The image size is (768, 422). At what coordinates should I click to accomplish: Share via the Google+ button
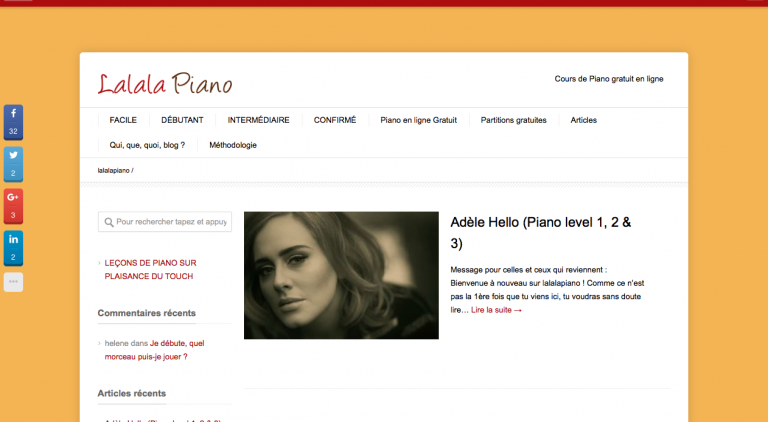(x=13, y=206)
